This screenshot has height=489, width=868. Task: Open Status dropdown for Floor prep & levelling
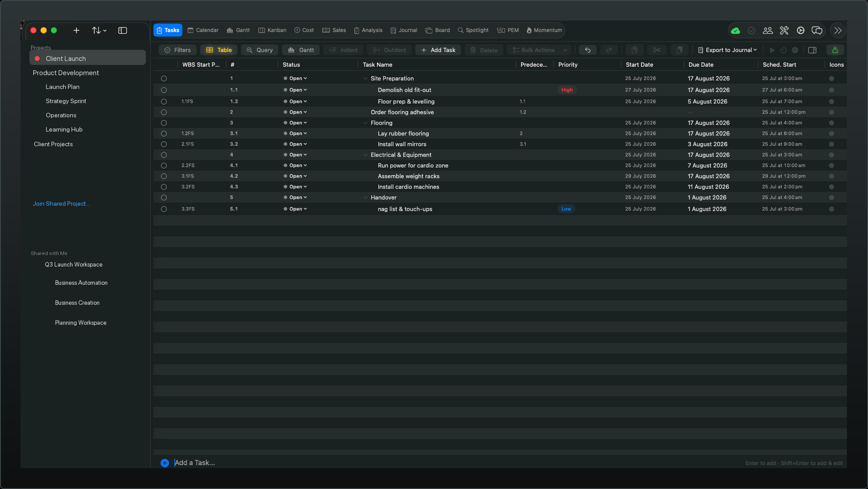pos(295,101)
